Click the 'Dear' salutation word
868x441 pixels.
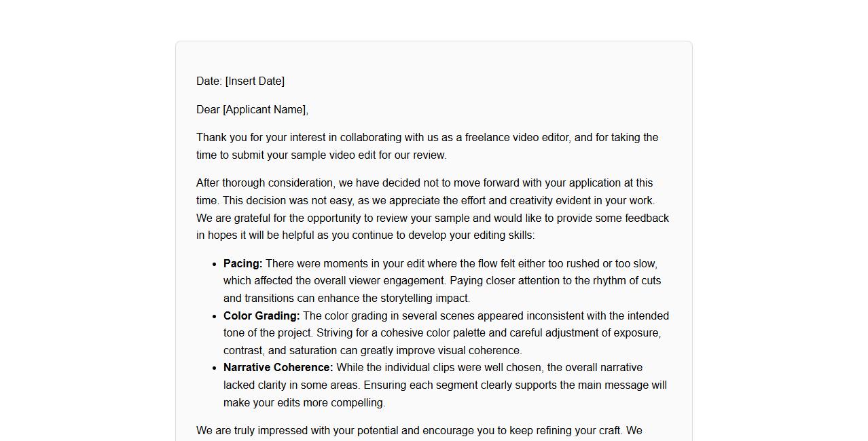pos(208,110)
